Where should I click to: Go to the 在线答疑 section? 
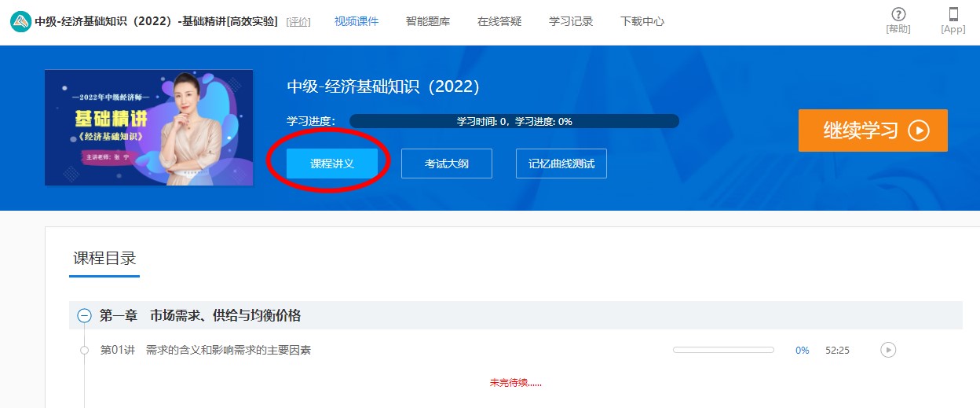coord(499,21)
